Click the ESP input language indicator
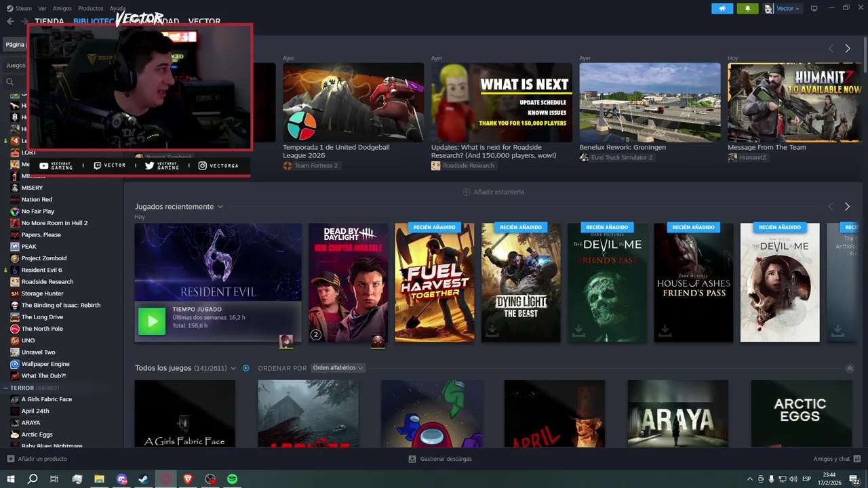The height and width of the screenshot is (488, 868). click(x=807, y=479)
